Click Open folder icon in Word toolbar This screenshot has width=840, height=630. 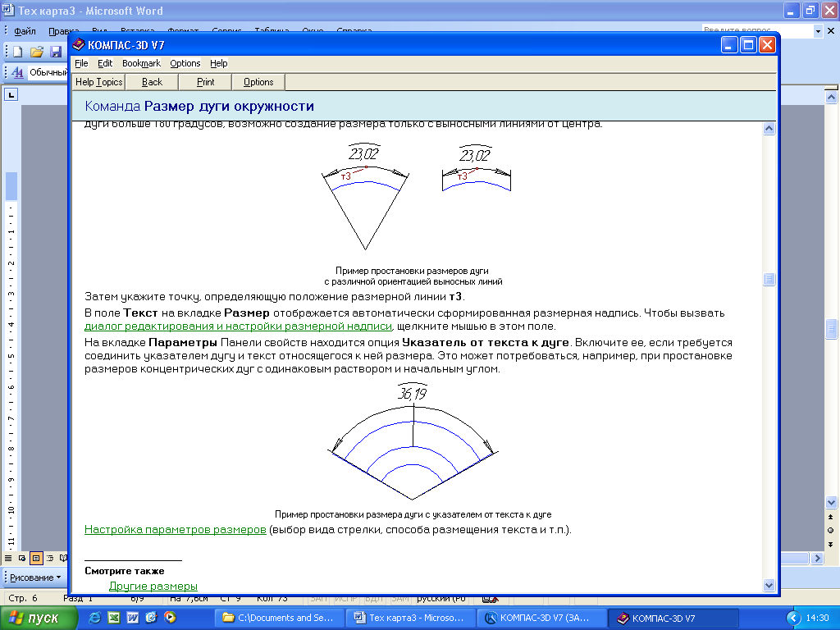click(36, 52)
